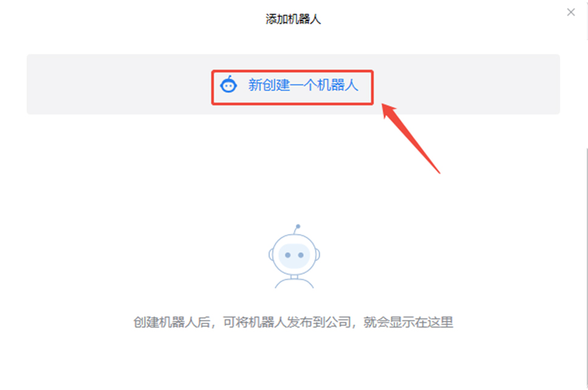Image resolution: width=588 pixels, height=390 pixels.
Task: Click the 机器人 characters in the create button
Action: [338, 85]
